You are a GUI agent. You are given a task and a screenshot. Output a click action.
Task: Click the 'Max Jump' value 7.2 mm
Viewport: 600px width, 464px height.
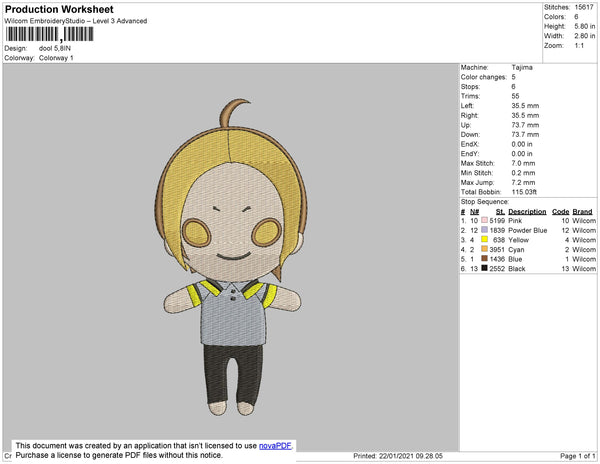[523, 182]
